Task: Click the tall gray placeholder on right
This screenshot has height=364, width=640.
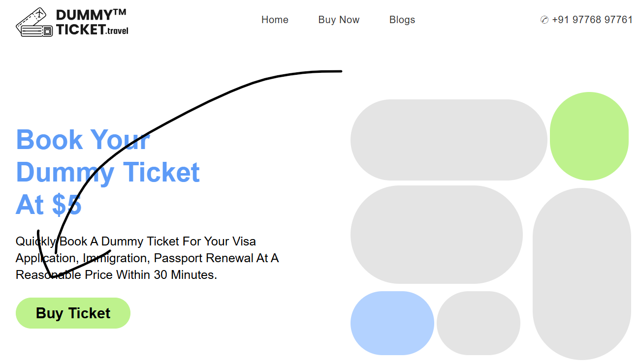Action: [x=581, y=274]
